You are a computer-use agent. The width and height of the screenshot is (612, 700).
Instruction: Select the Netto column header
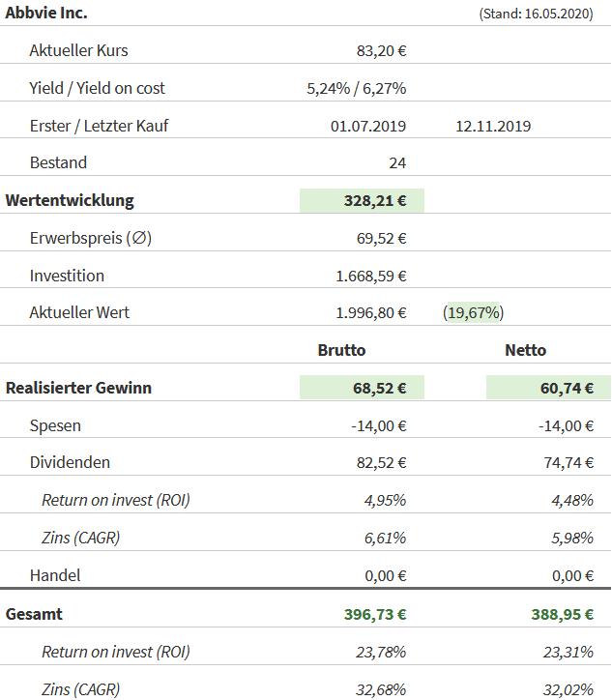coord(525,350)
